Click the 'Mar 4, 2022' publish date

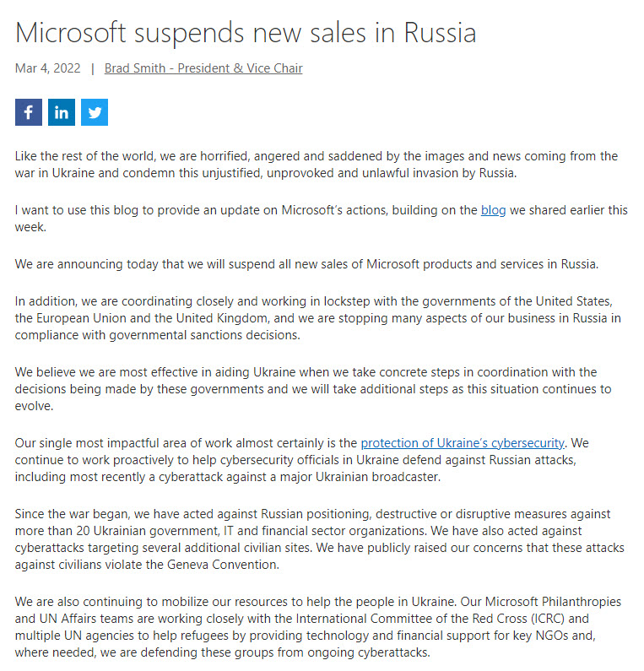point(47,68)
